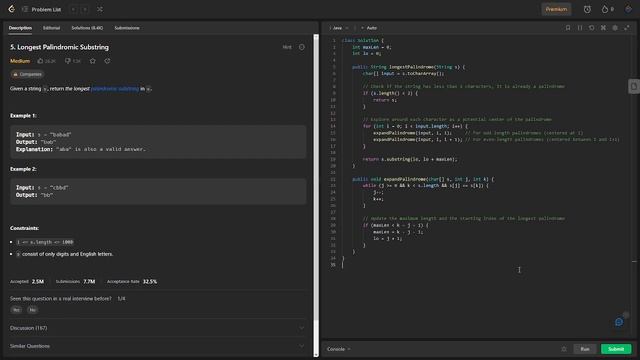Open the feedback icon next to Hint
Viewport: 640px width, 360px height.
click(x=302, y=47)
